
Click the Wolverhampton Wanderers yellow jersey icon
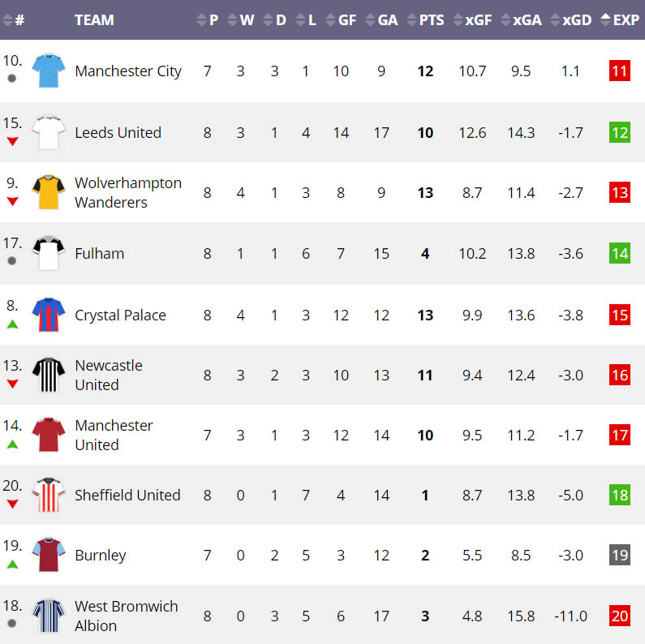(x=48, y=193)
